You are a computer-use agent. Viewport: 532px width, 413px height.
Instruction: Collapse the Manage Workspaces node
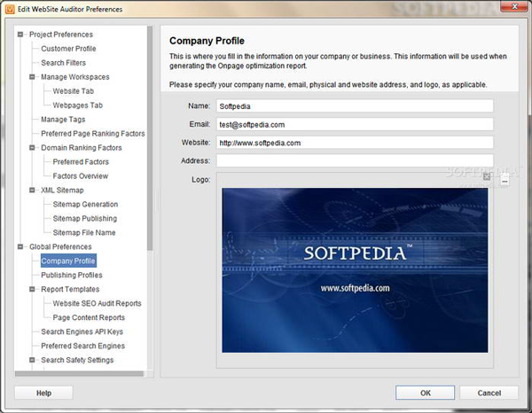[x=32, y=77]
